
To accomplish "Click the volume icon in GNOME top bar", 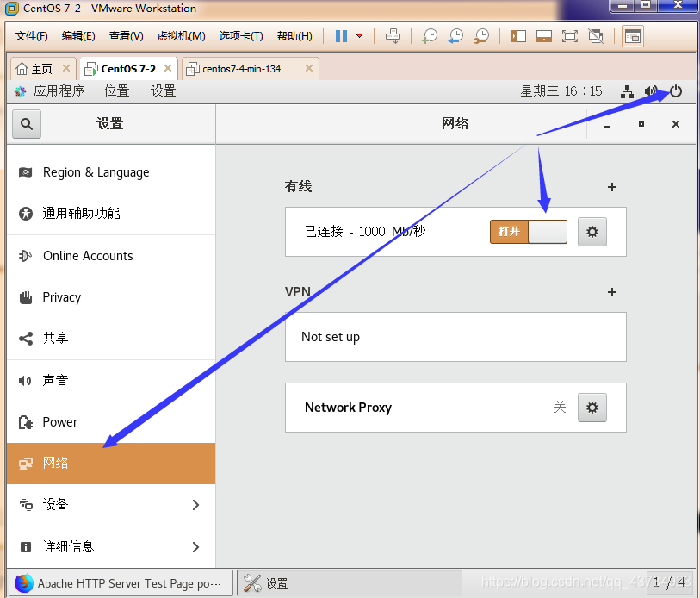I will click(652, 91).
